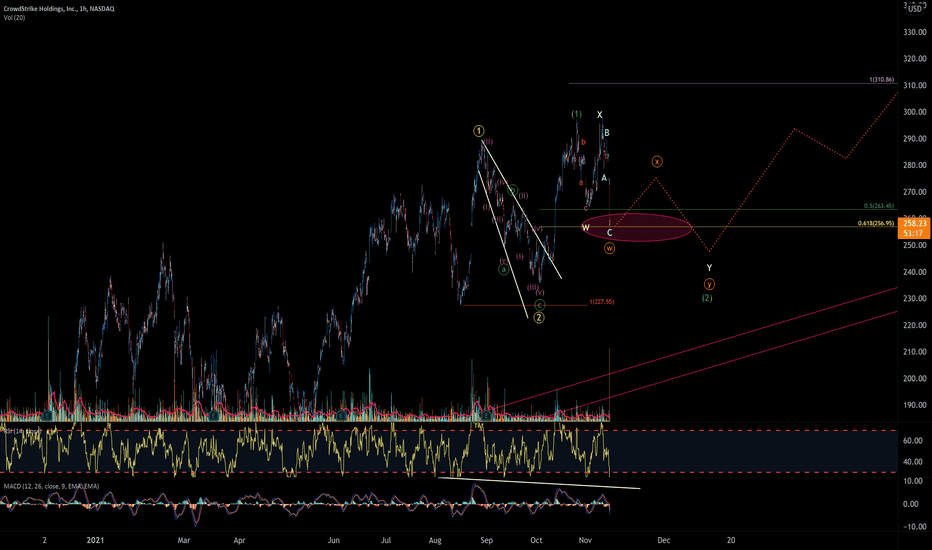The image size is (932, 550).
Task: Select the green (1) wave label
Action: (x=577, y=114)
